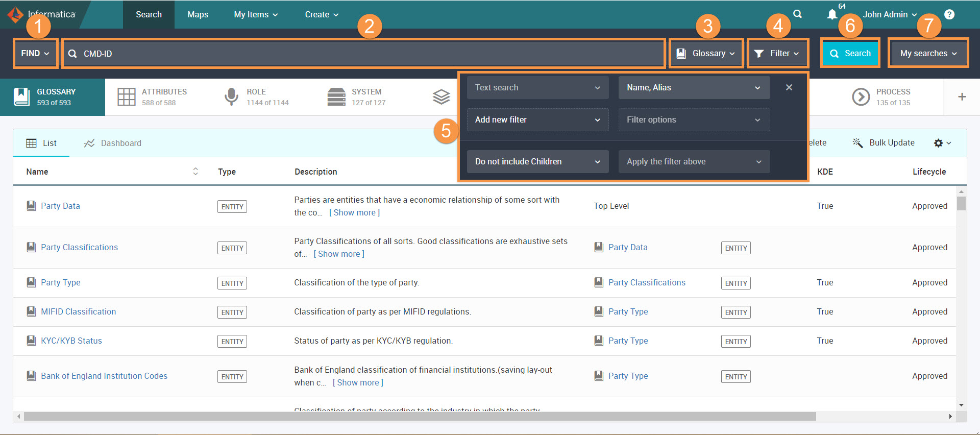The image size is (980, 435).
Task: Click book icon beside Party Data name
Action: click(x=31, y=206)
